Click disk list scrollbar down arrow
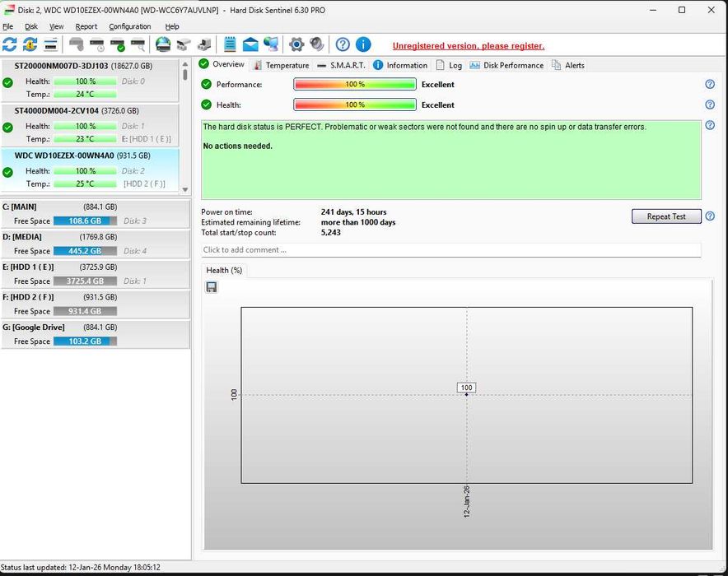The height and width of the screenshot is (576, 728). 185,190
